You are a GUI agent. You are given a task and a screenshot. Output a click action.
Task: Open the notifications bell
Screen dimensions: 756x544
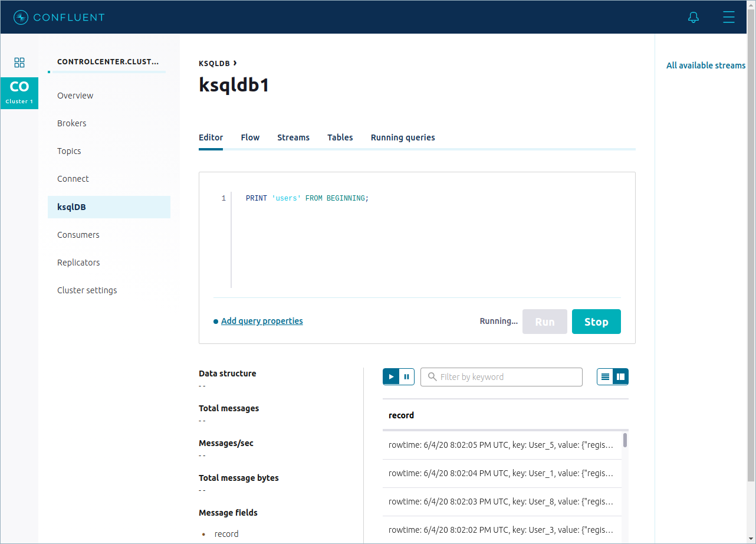click(x=693, y=17)
